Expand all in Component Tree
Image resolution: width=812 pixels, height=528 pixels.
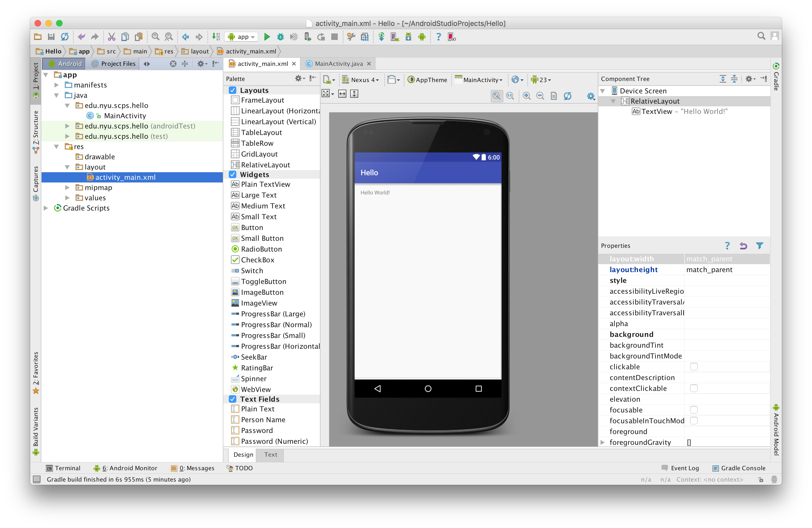[723, 79]
